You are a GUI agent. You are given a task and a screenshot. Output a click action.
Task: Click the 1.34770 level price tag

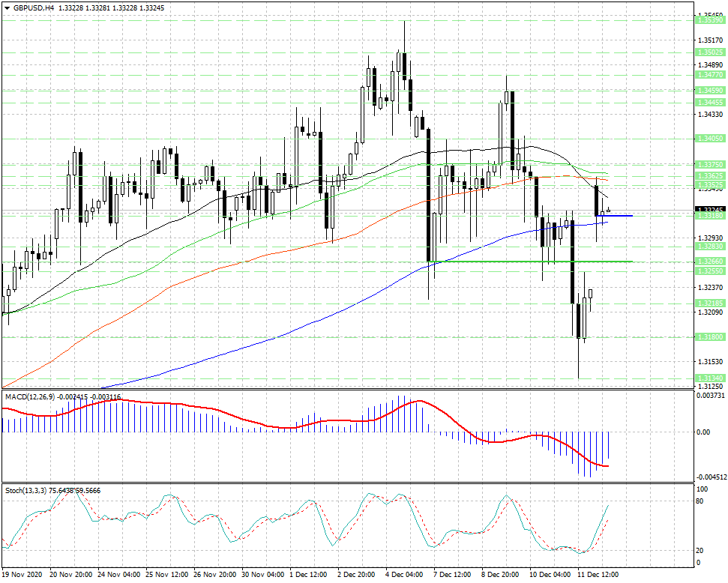710,75
